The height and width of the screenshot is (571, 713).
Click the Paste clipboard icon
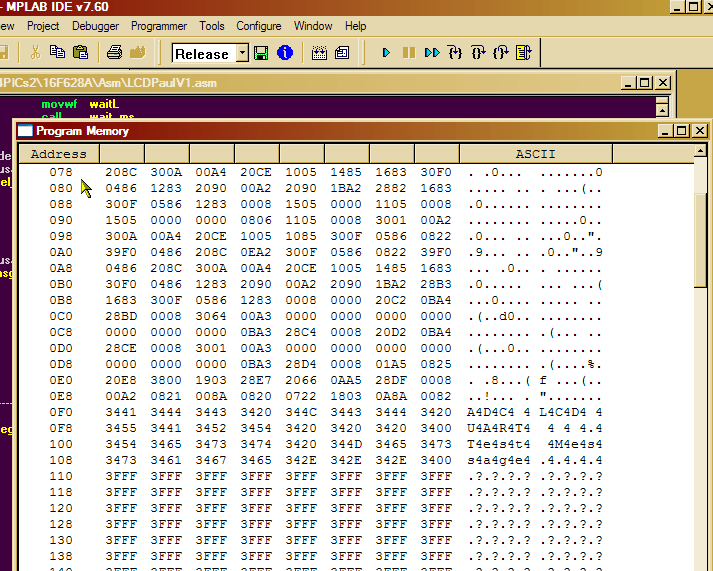[x=80, y=52]
